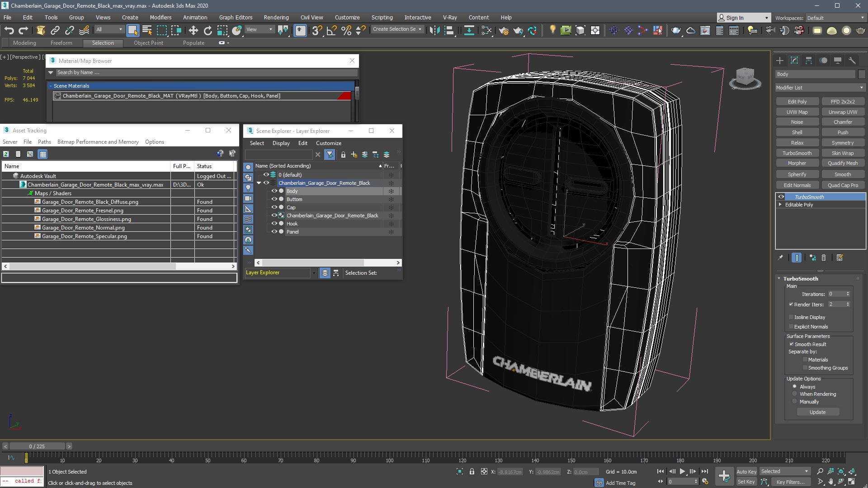Open the Motion command panel tab
Image resolution: width=868 pixels, height=488 pixels.
click(x=823, y=61)
